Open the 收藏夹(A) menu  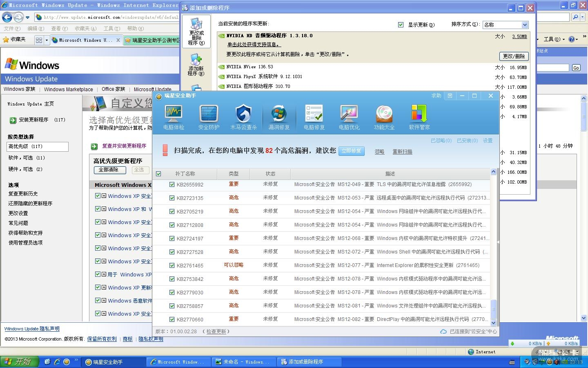click(86, 29)
